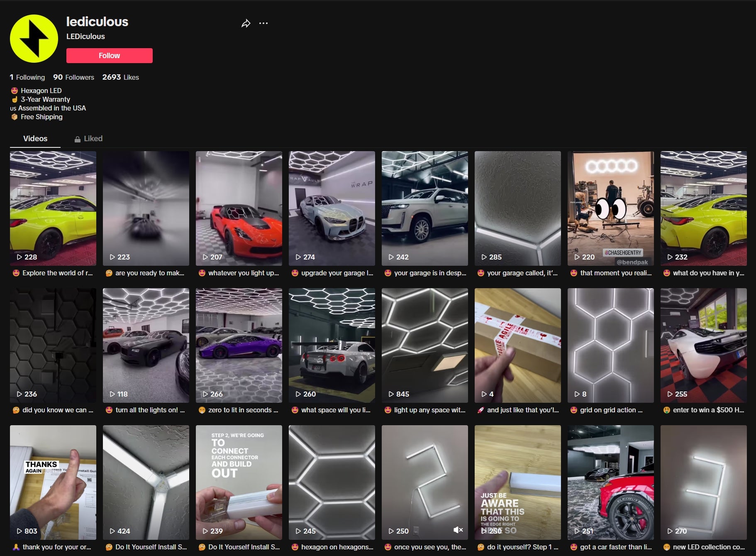Viewport: 756px width, 556px height.
Task: Click the share arrow icon
Action: tap(246, 24)
